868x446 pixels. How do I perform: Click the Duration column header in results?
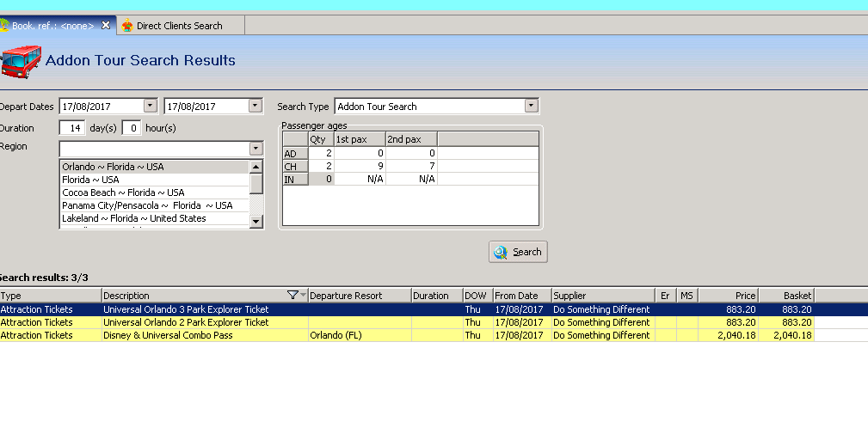click(437, 296)
